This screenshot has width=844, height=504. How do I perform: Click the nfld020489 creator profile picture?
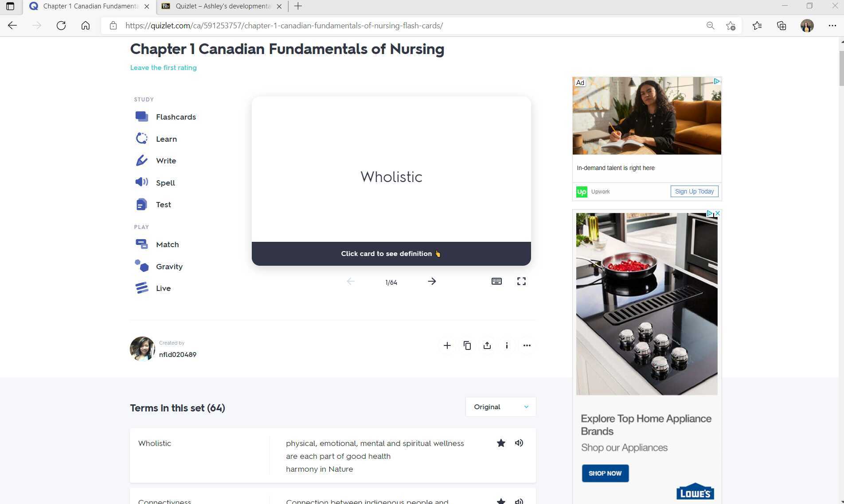142,349
